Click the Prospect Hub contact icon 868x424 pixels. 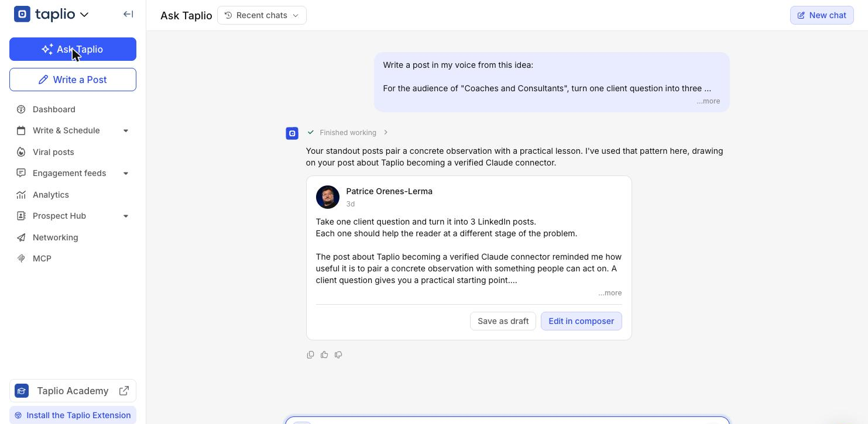(21, 216)
